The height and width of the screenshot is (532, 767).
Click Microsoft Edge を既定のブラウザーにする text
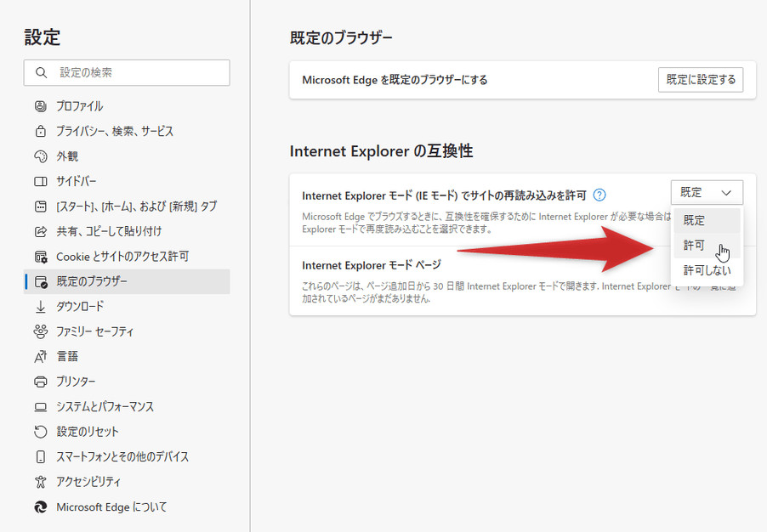[x=395, y=80]
